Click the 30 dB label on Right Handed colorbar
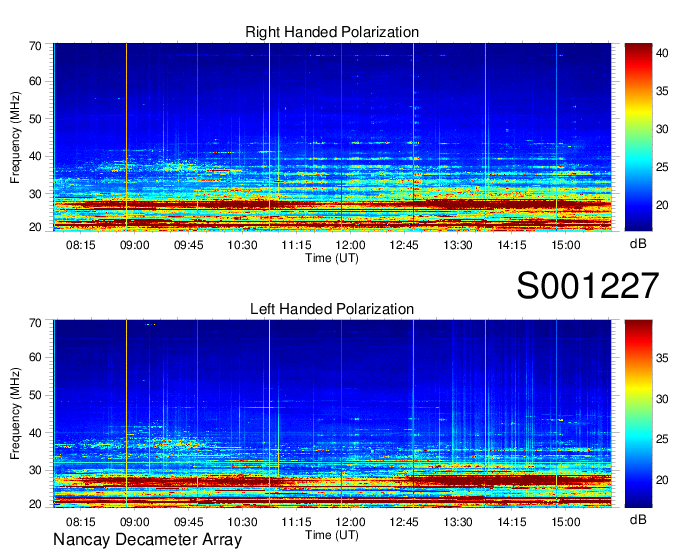This screenshot has height=552, width=680. coord(662,129)
